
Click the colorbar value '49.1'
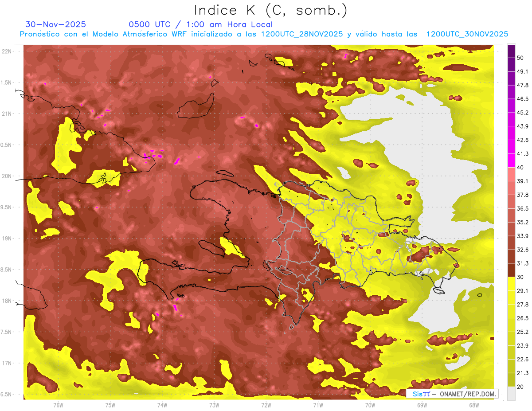pyautogui.click(x=523, y=72)
